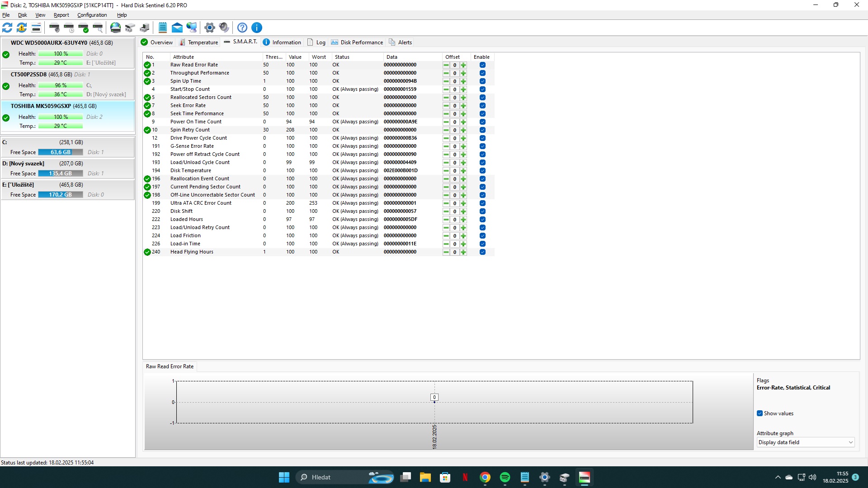This screenshot has width=868, height=488.
Task: Increase offset for Spin Up Time
Action: [463, 81]
